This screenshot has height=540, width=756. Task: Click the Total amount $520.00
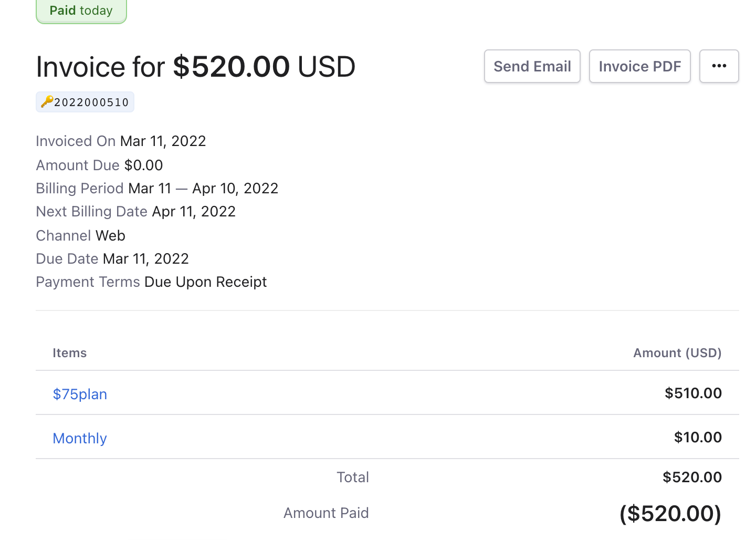click(x=692, y=477)
